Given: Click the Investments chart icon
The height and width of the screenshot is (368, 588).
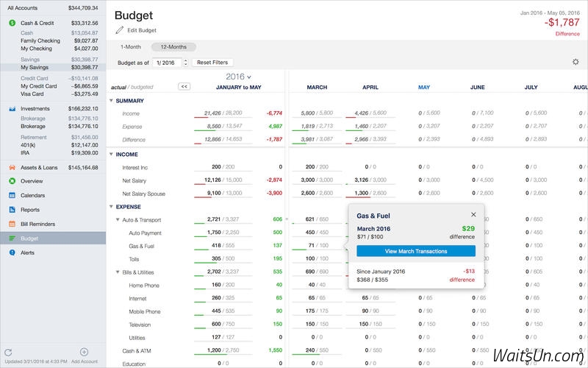Looking at the screenshot, I should point(12,109).
